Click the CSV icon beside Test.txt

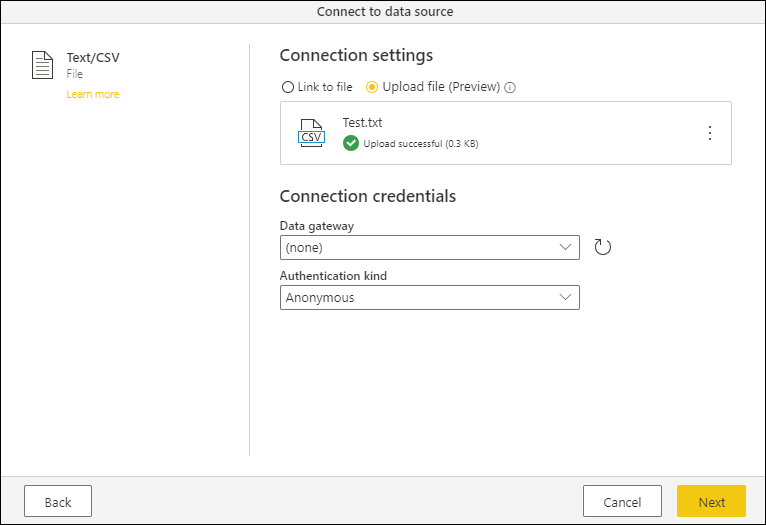[x=312, y=133]
